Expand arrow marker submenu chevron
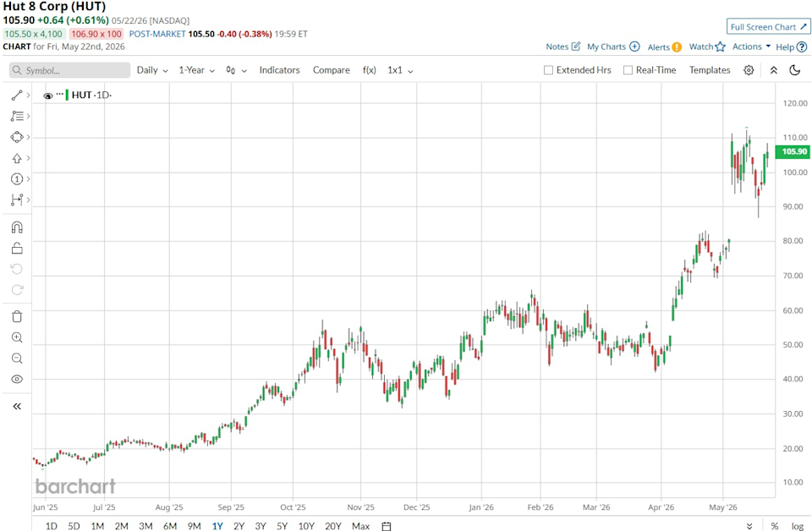 click(x=29, y=158)
